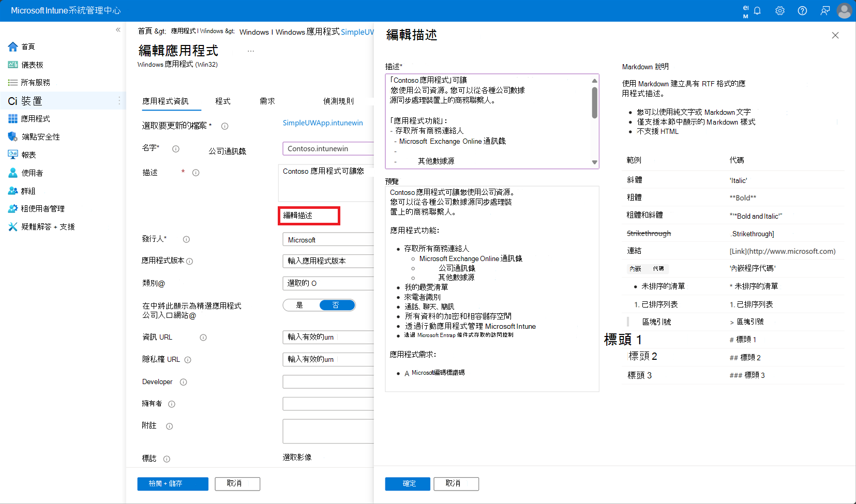Screen dimensions: 856x504
Task: Open 使用者 users icon
Action: click(13, 173)
